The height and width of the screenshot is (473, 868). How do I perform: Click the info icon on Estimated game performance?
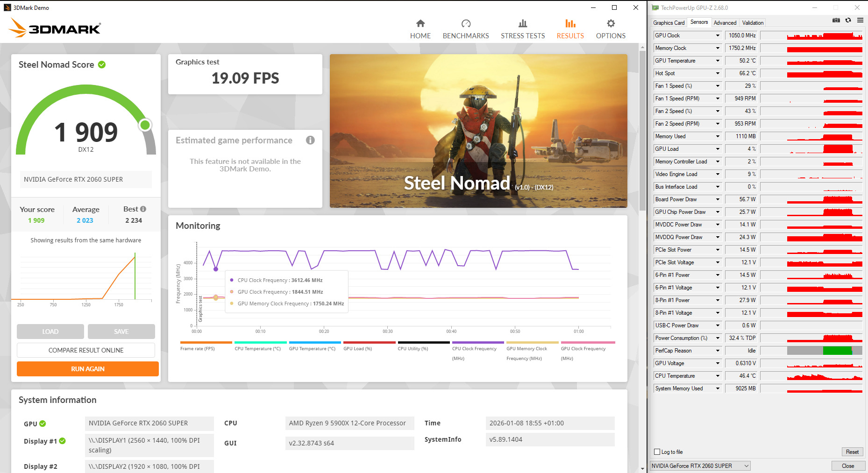click(310, 140)
